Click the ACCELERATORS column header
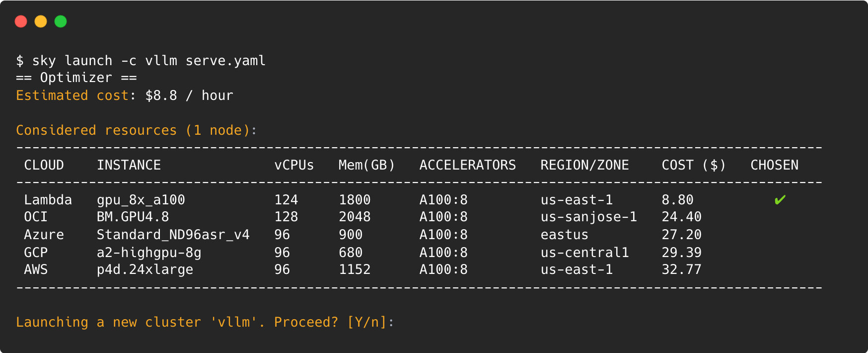The image size is (868, 353). coord(468,165)
